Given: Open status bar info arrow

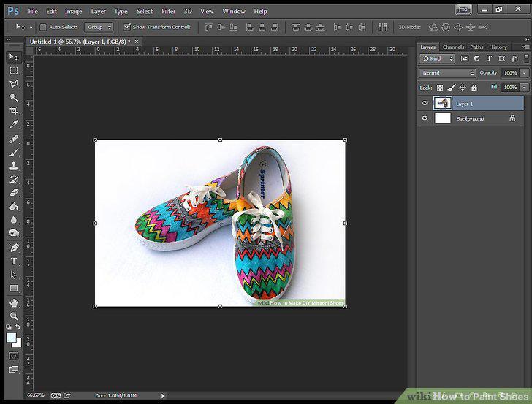Looking at the screenshot, I should coord(163,395).
